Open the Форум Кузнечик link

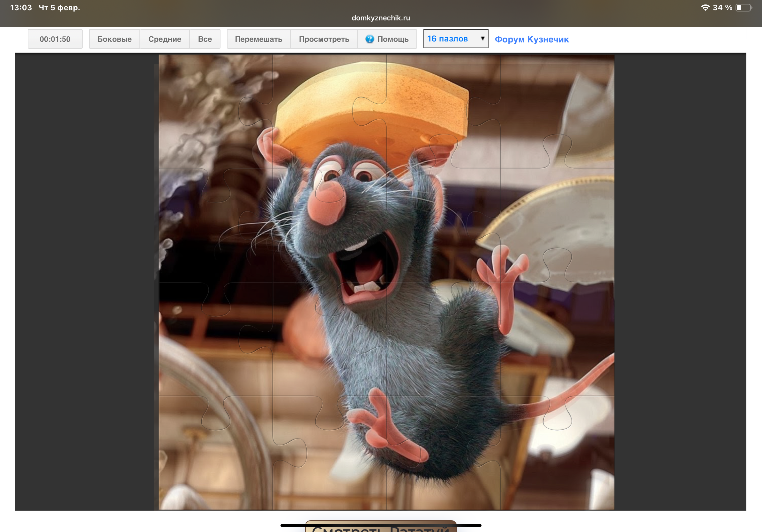(x=532, y=39)
